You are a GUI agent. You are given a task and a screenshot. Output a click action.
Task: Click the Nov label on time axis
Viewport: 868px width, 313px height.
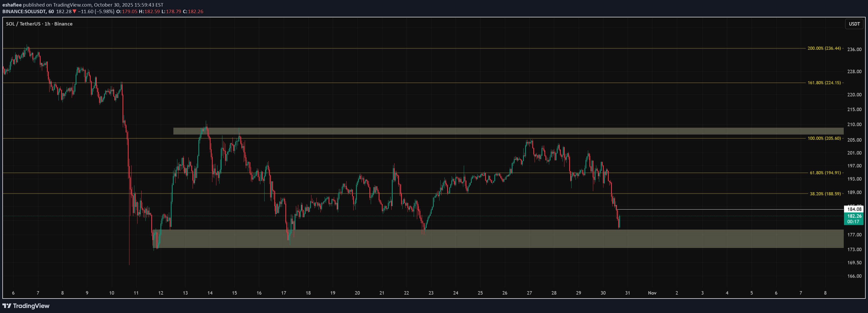coord(652,293)
